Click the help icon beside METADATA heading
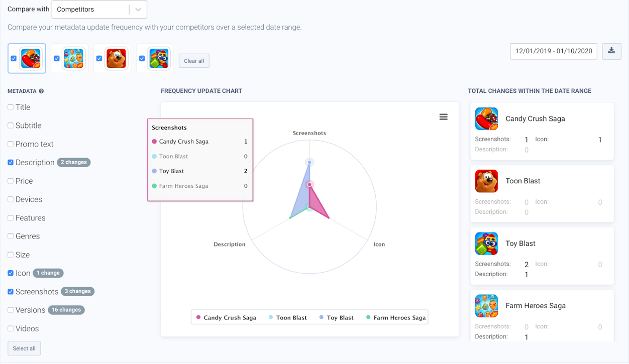Image resolution: width=629 pixels, height=364 pixels. pos(41,91)
